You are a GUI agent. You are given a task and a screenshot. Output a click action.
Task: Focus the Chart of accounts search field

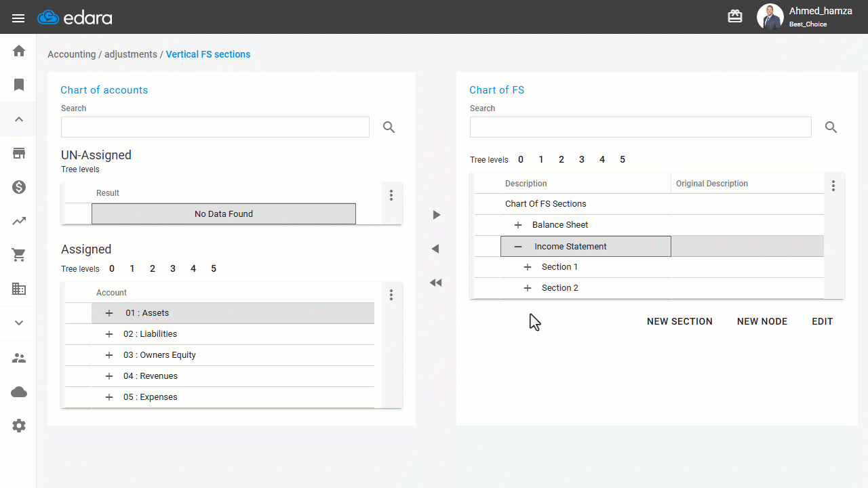pyautogui.click(x=215, y=127)
